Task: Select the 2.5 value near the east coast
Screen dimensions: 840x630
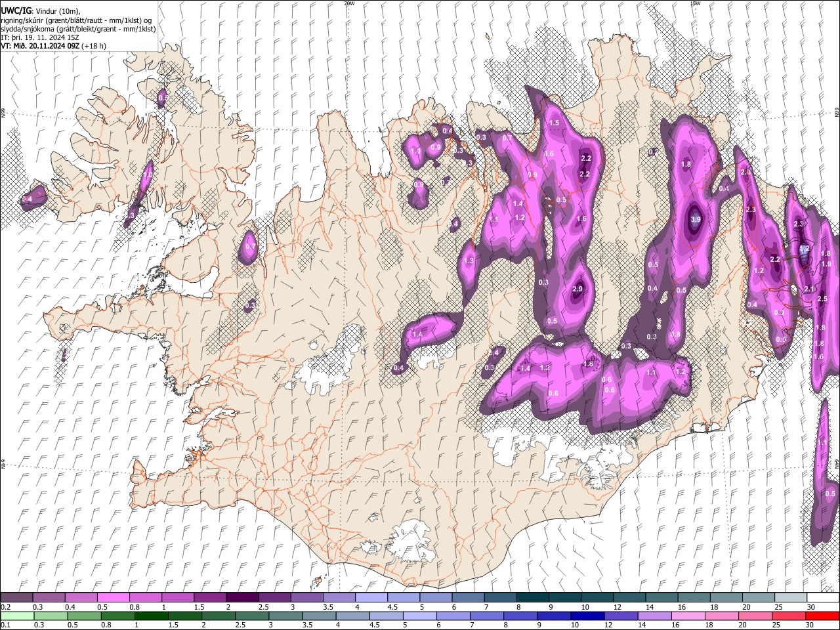Action: coord(822,299)
